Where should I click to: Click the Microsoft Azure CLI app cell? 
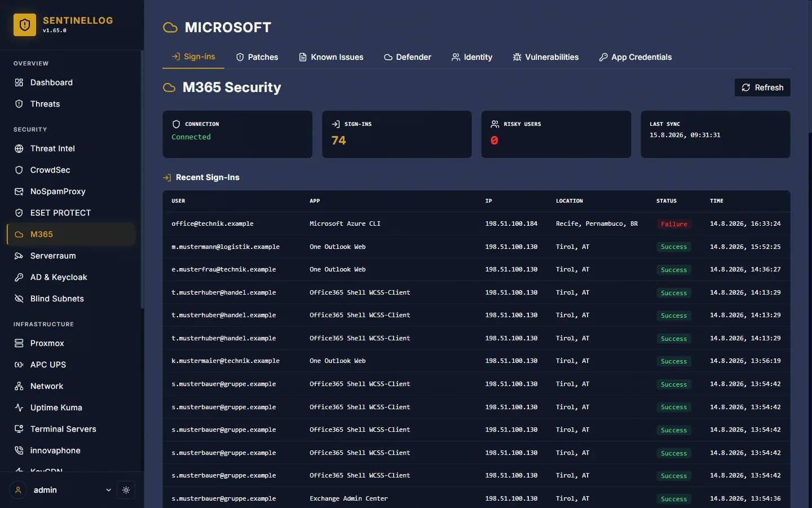pyautogui.click(x=345, y=224)
